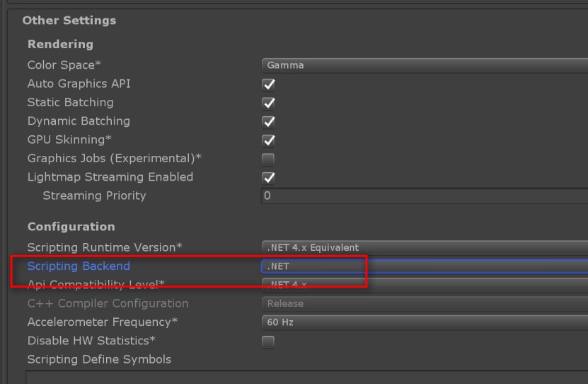Screen dimensions: 588x384
Task: Turn off the GPU Skinning checkbox
Action: click(x=268, y=141)
